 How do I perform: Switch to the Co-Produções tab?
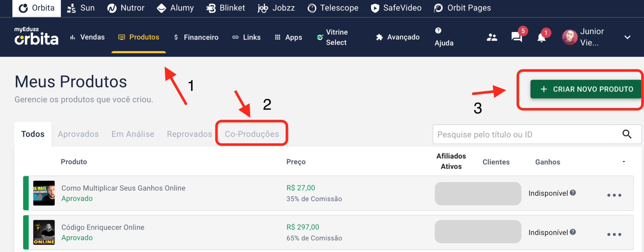(x=252, y=134)
